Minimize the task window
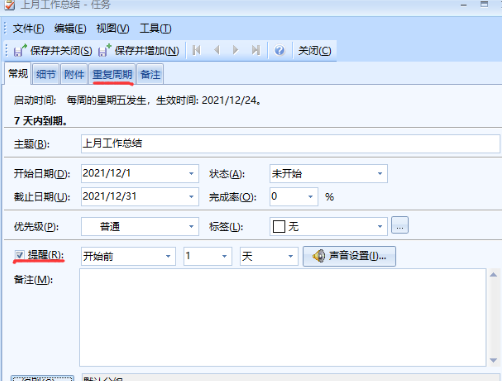Screen dimensions: 502x381 pyautogui.click(x=464, y=5)
